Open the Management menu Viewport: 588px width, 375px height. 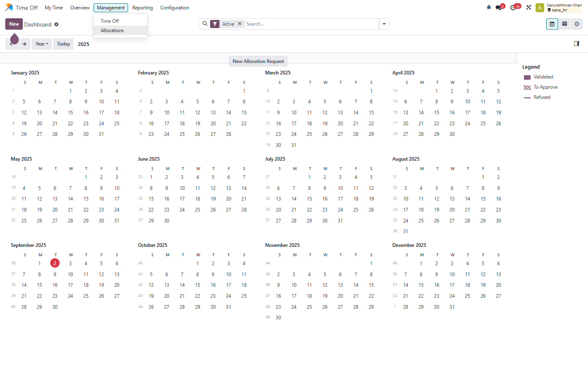[111, 8]
